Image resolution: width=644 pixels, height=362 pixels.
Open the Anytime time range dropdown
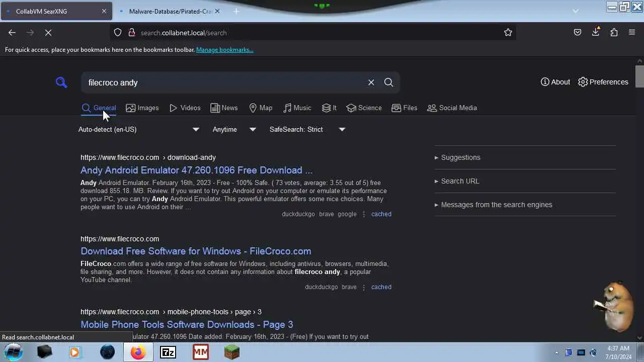click(234, 129)
